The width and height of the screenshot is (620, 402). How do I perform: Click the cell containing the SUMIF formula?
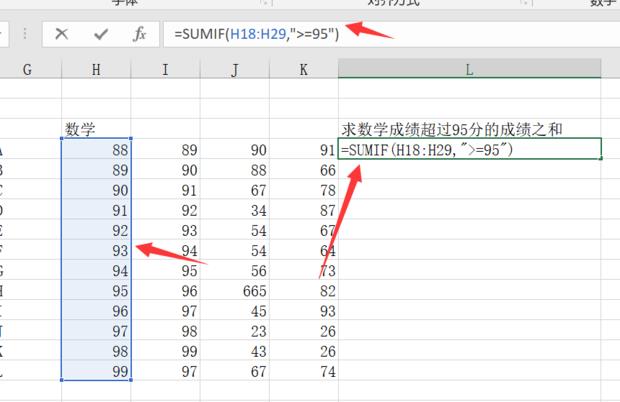[469, 149]
